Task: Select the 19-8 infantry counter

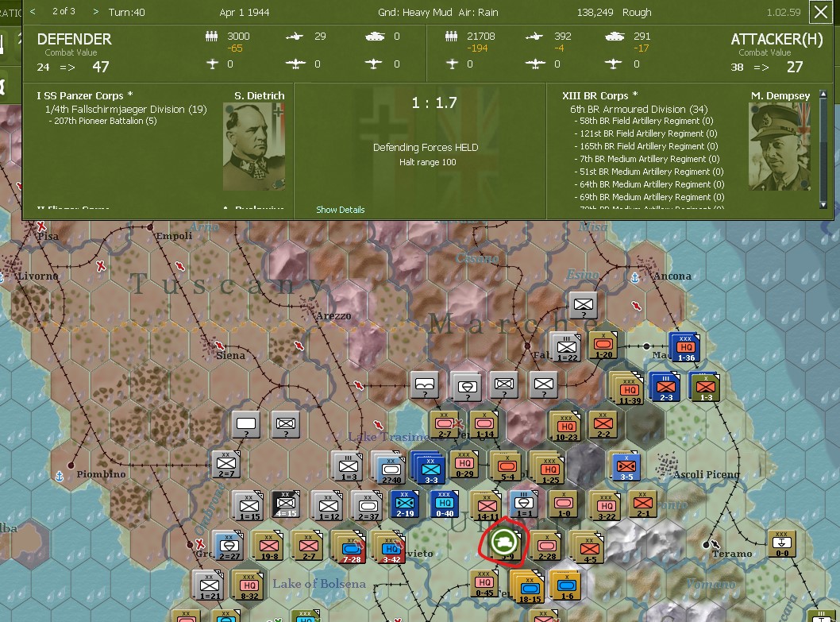Action: 269,546
